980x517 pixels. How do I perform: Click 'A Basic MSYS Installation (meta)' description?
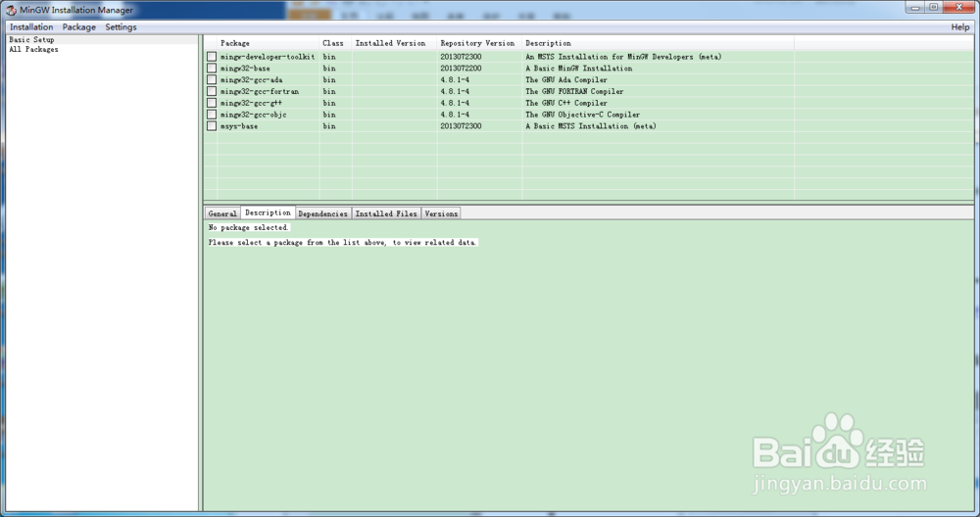point(591,126)
